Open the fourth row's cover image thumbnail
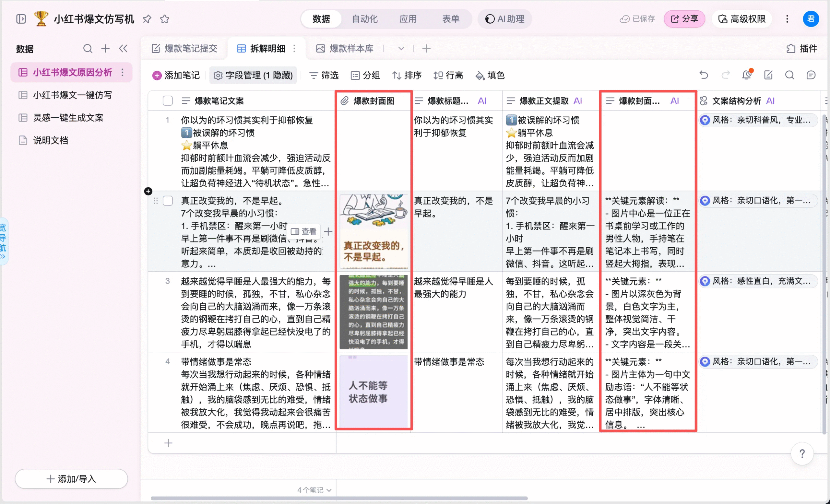830x504 pixels. pyautogui.click(x=373, y=392)
